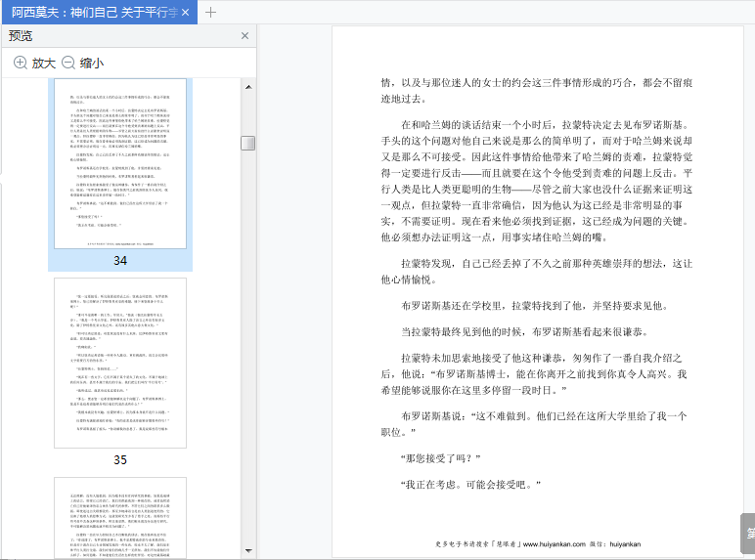Click the gray side tab at the page's right edge

[748, 533]
